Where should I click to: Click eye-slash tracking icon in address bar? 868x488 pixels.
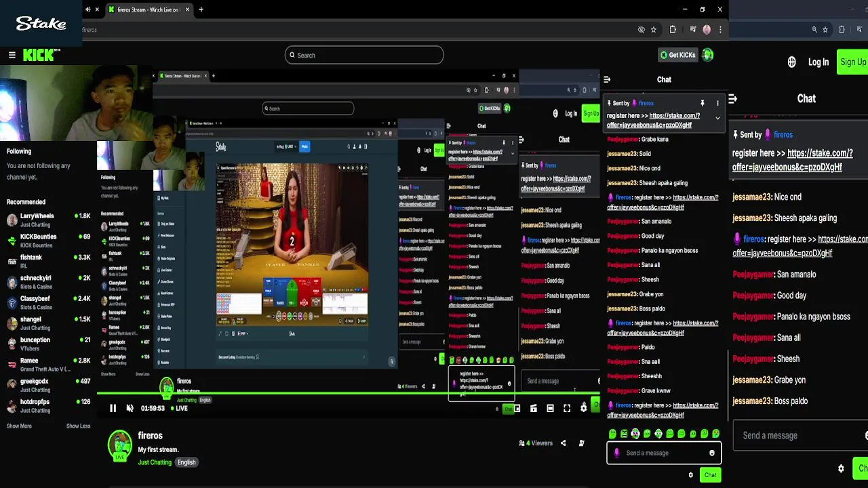coord(641,30)
